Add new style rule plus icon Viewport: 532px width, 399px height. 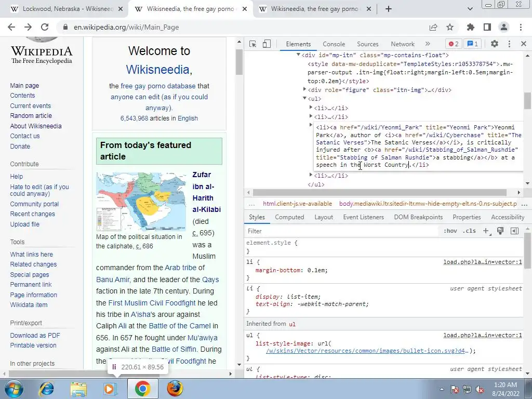click(x=486, y=231)
